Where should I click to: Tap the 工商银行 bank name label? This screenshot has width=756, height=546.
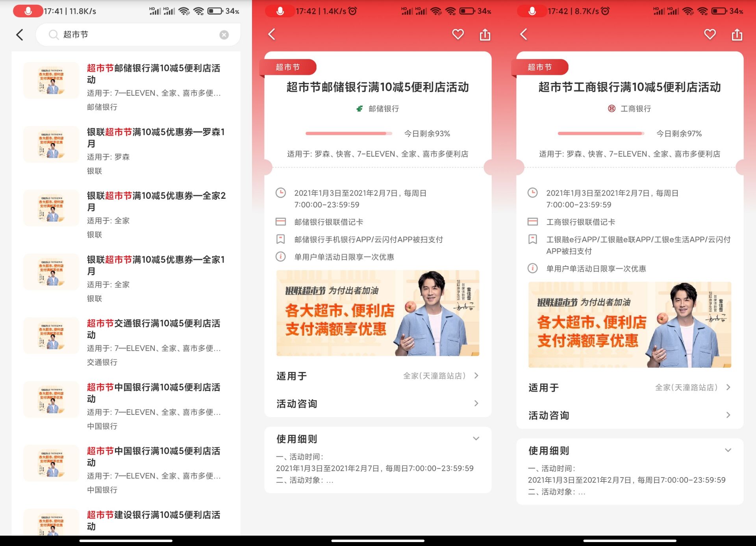pos(636,109)
